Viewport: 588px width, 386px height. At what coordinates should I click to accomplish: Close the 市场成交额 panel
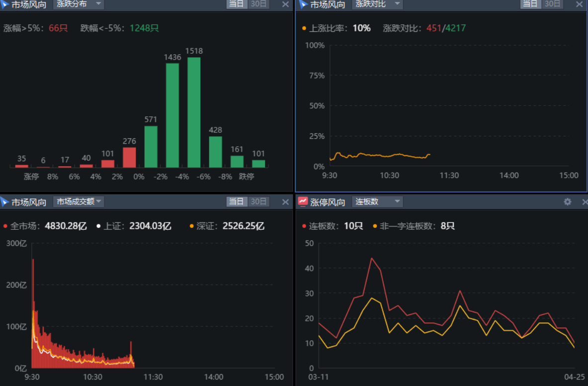click(285, 202)
